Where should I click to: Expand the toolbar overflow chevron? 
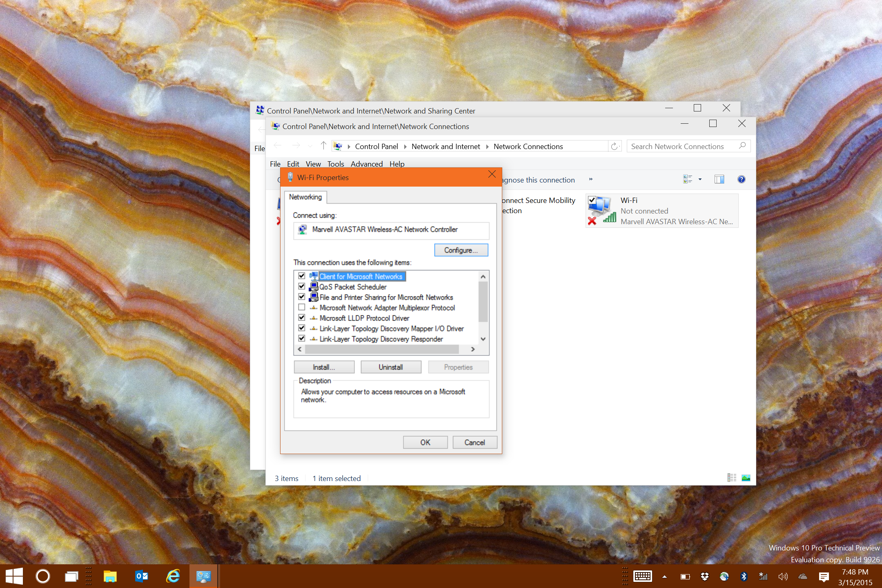pos(590,179)
